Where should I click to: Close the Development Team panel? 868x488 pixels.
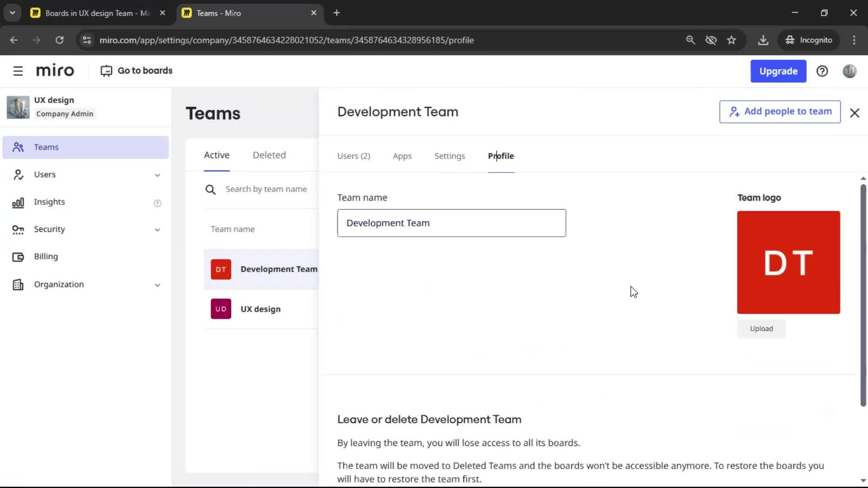point(854,113)
